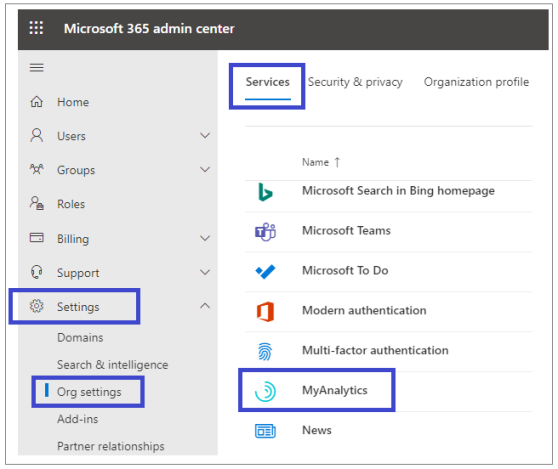Open the app launcher waffle icon

[x=36, y=28]
